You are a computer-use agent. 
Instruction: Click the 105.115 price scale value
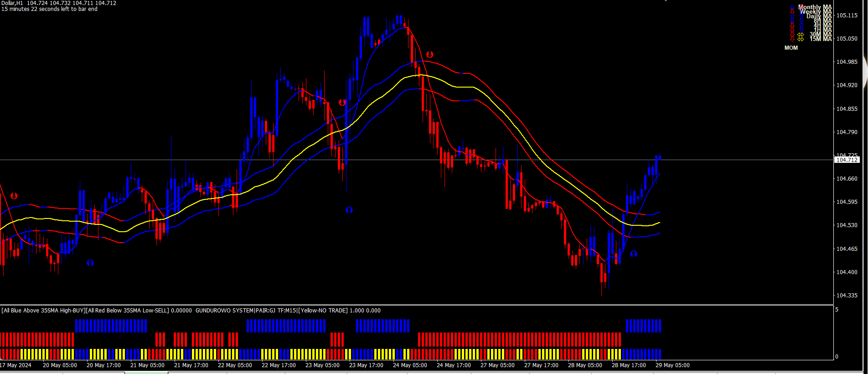[x=847, y=16]
